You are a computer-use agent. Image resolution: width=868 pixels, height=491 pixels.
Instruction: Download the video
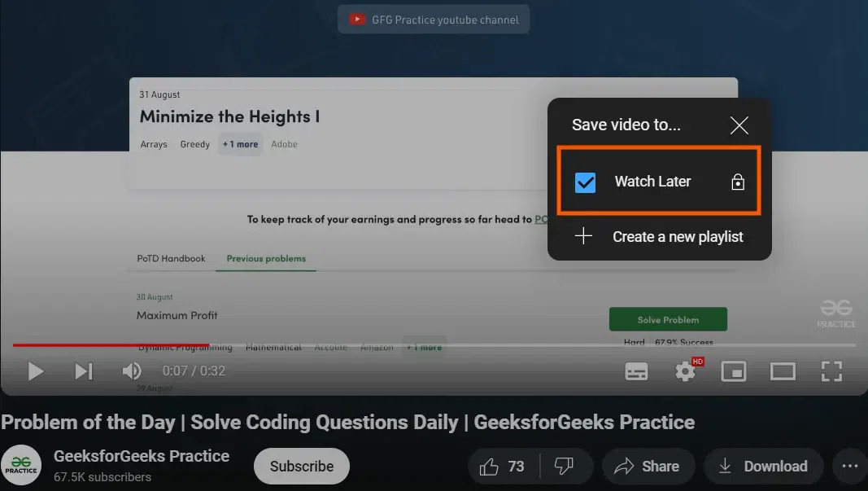click(763, 466)
